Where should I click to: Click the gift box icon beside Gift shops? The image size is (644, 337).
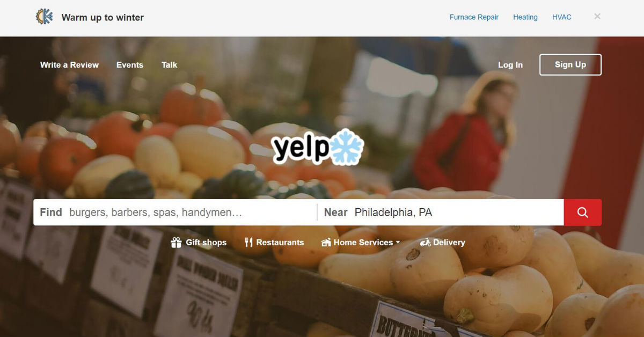point(176,243)
